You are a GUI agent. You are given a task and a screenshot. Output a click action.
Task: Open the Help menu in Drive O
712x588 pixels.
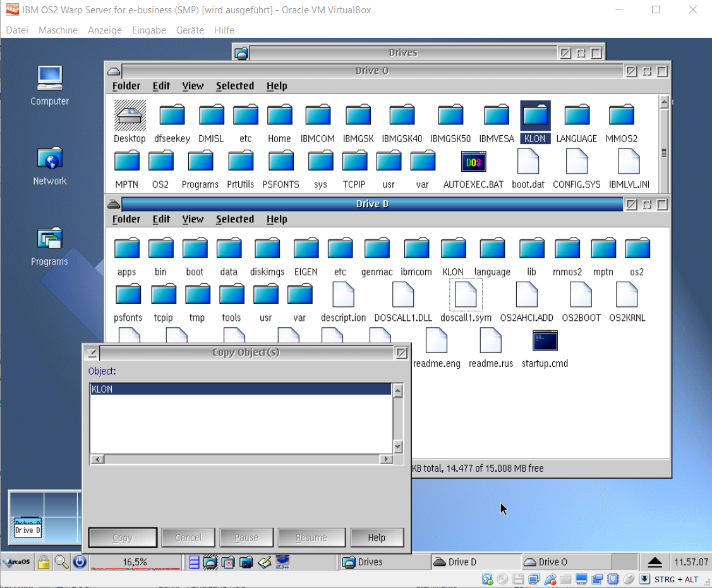click(x=277, y=86)
